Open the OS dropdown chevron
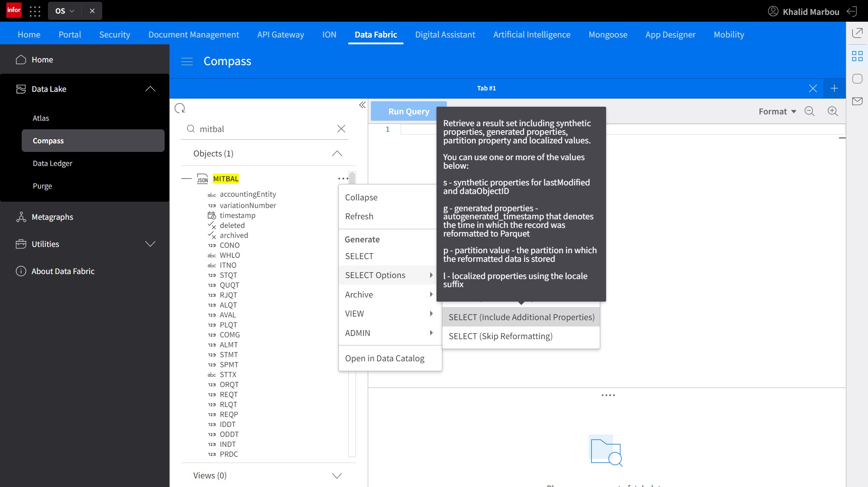868x487 pixels. tap(72, 11)
